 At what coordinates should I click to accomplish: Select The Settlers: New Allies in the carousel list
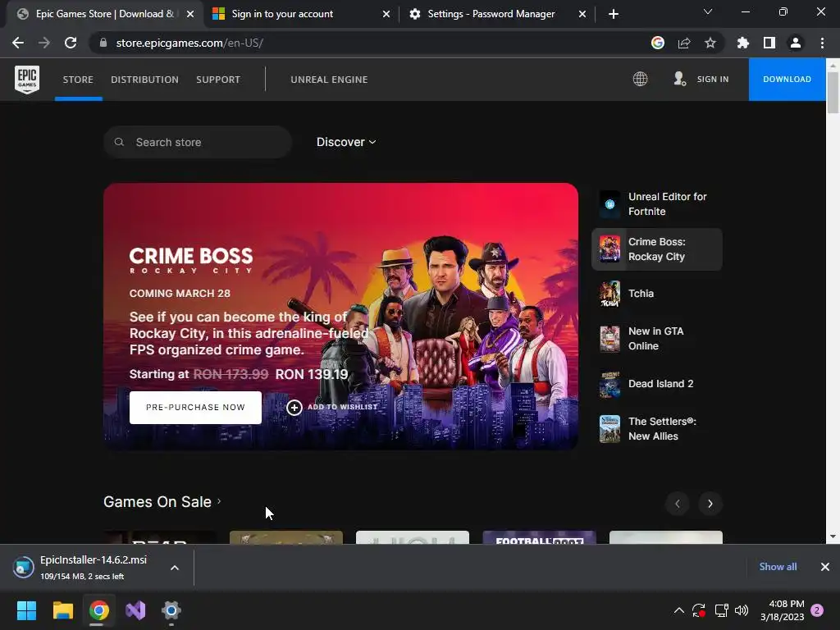point(657,429)
